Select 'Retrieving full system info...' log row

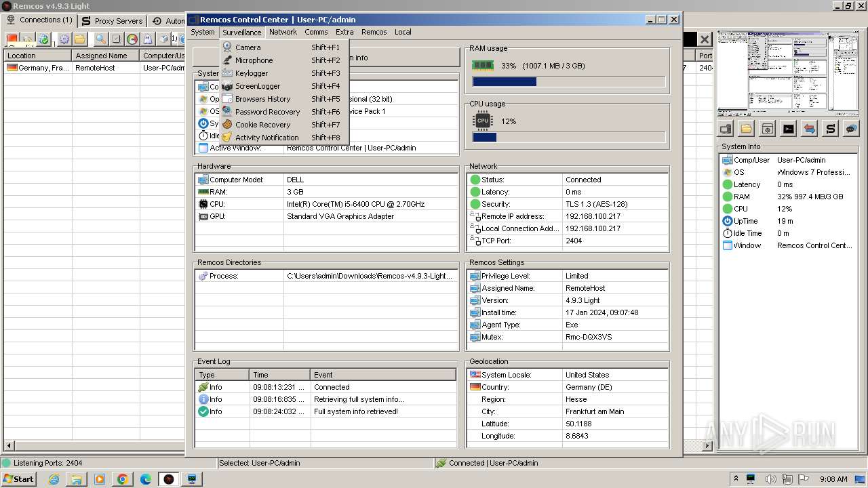[326, 399]
